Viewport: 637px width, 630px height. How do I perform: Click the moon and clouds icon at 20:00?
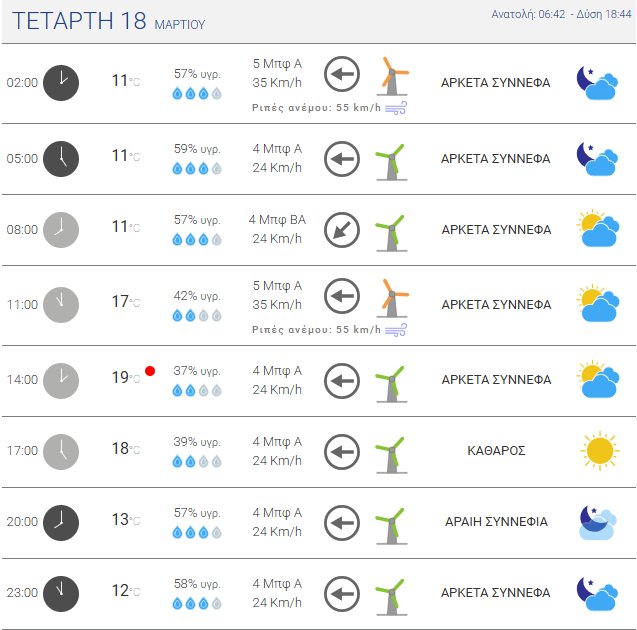click(x=598, y=522)
